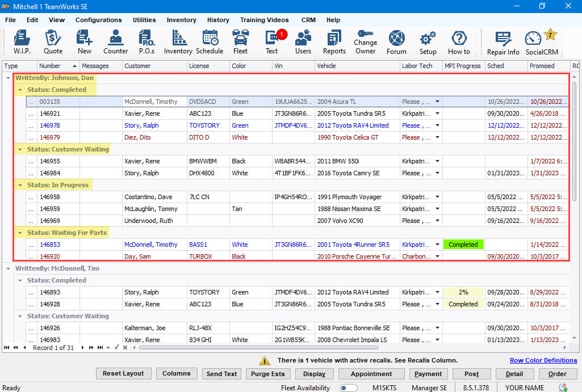Collapse the WrittenBy: Johnson, Dan group
Viewport: 582px width, 392px height.
[x=8, y=78]
